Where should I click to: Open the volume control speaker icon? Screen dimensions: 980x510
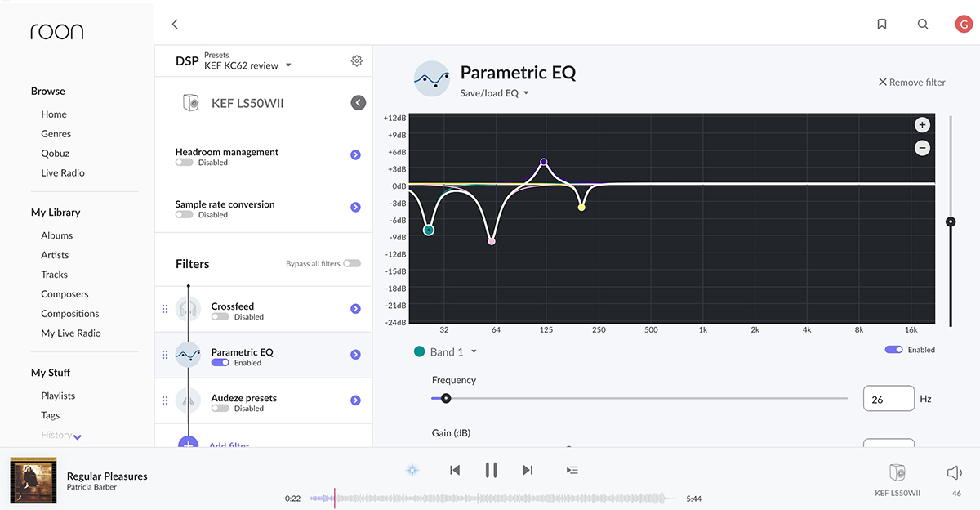click(955, 473)
